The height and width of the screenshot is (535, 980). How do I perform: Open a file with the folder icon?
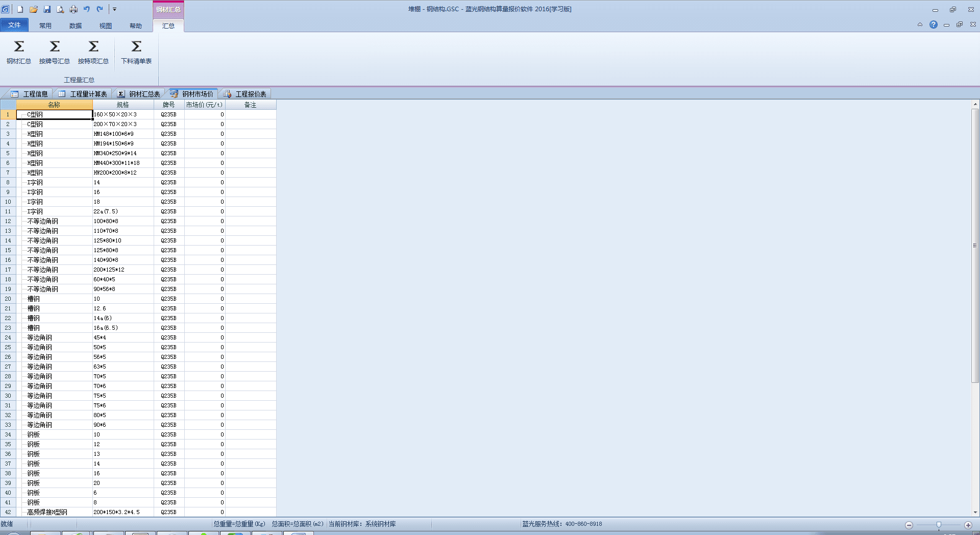click(34, 9)
